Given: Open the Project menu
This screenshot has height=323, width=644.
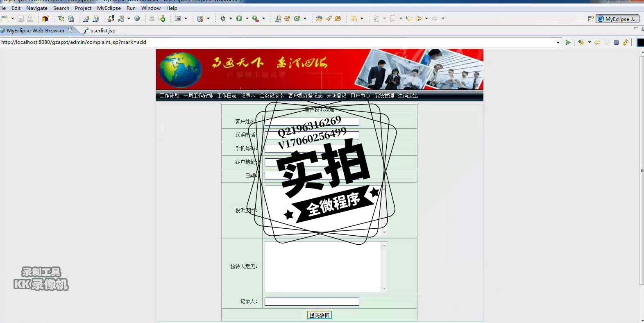Looking at the screenshot, I should coord(83,8).
